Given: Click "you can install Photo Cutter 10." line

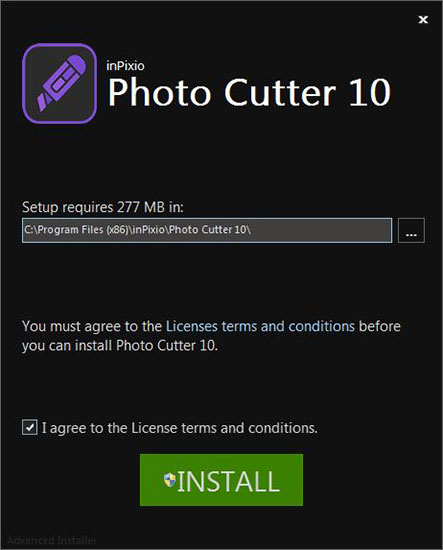Looking at the screenshot, I should pos(120,346).
